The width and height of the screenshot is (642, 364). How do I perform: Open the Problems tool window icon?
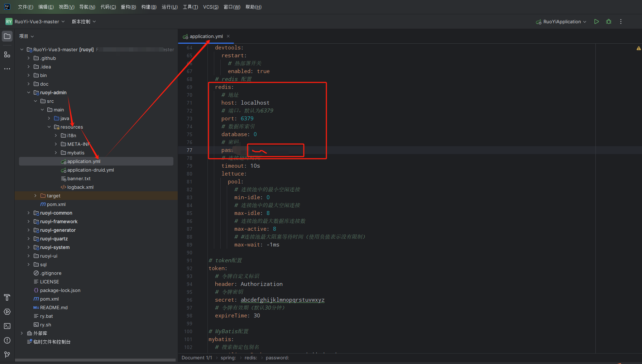7,340
